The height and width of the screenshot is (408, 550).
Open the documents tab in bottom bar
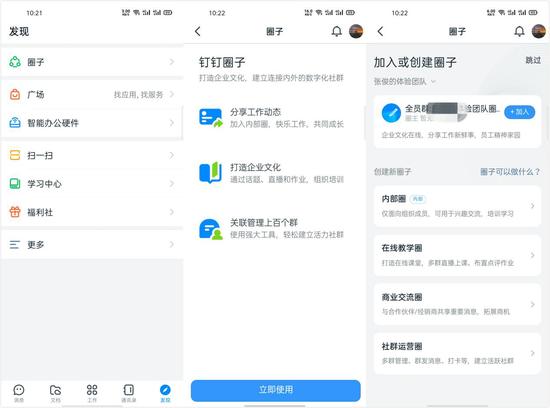(55, 393)
